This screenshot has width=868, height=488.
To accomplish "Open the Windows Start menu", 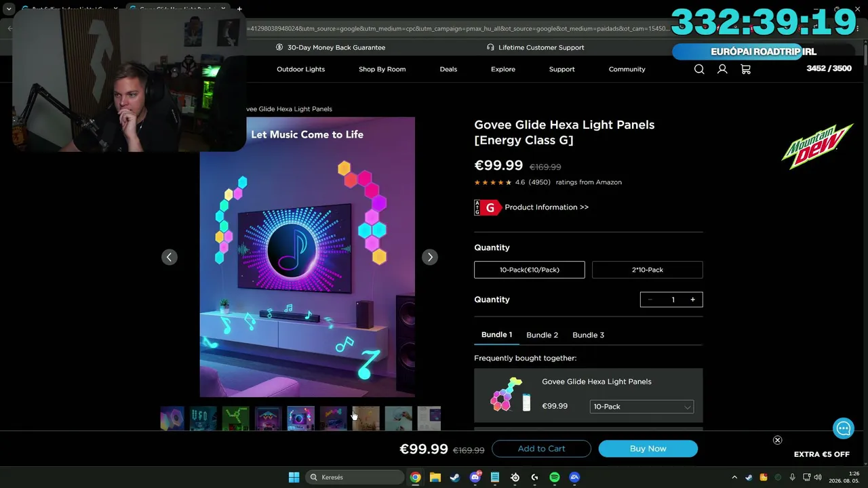I will click(294, 477).
